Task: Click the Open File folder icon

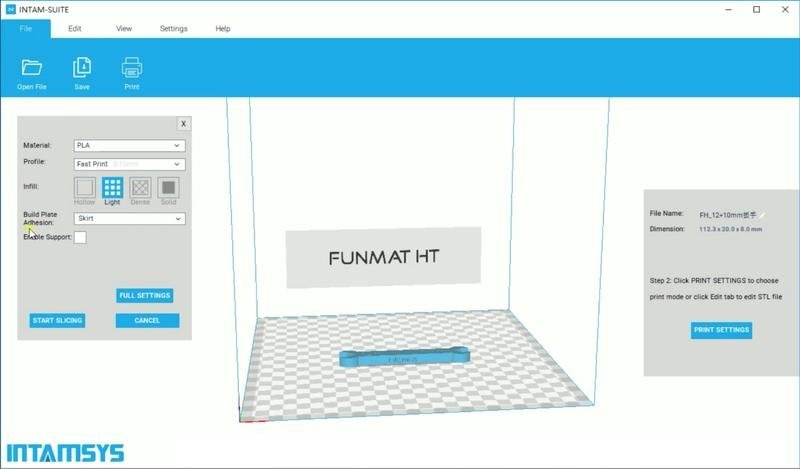Action: (32, 68)
